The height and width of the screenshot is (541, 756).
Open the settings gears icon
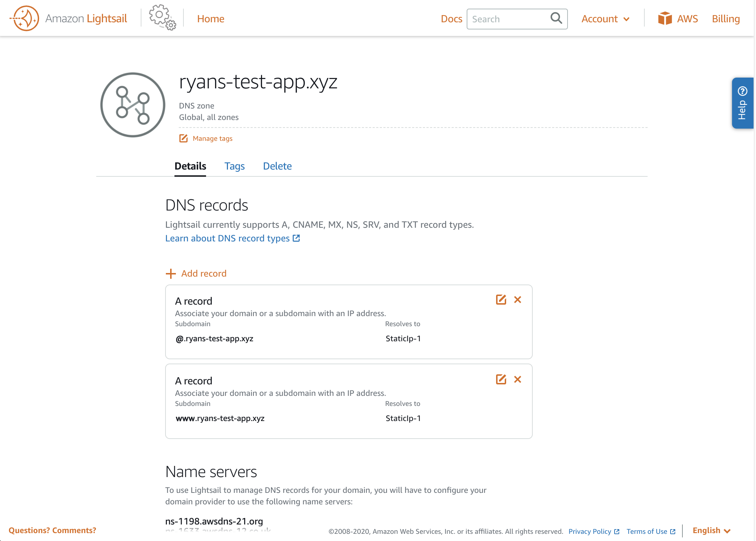162,18
